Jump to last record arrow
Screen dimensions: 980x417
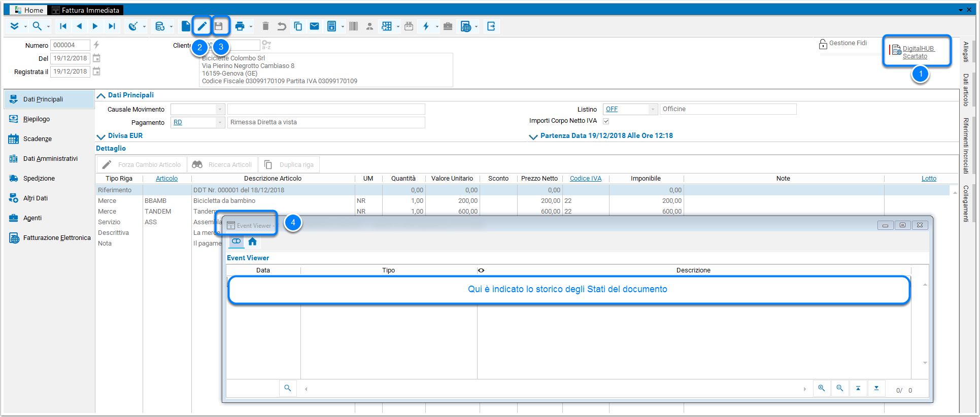pos(112,26)
